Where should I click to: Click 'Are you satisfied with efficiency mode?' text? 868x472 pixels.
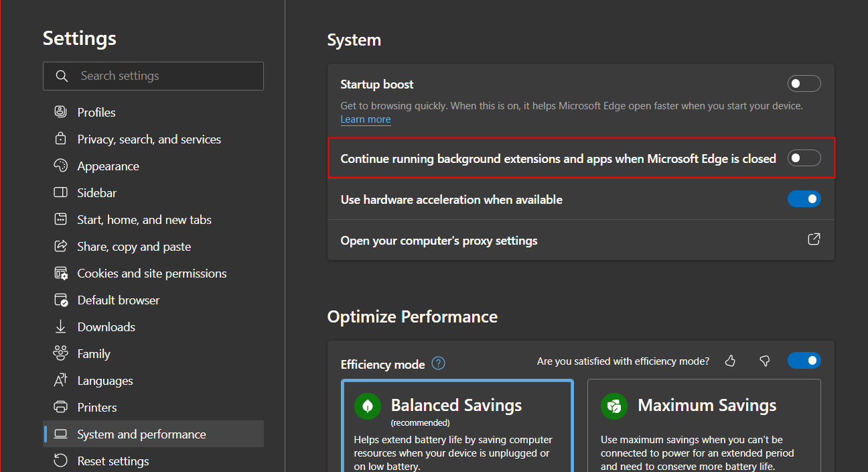coord(623,361)
